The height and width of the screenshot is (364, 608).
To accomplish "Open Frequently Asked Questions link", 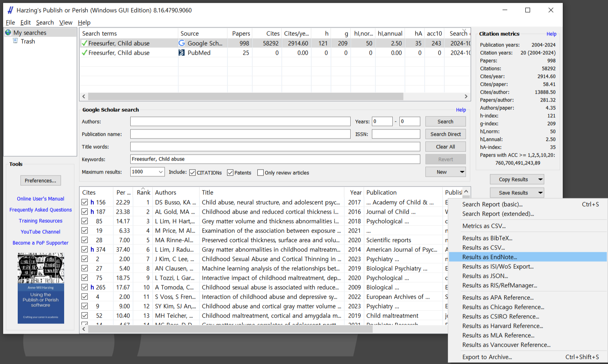I will pos(41,210).
